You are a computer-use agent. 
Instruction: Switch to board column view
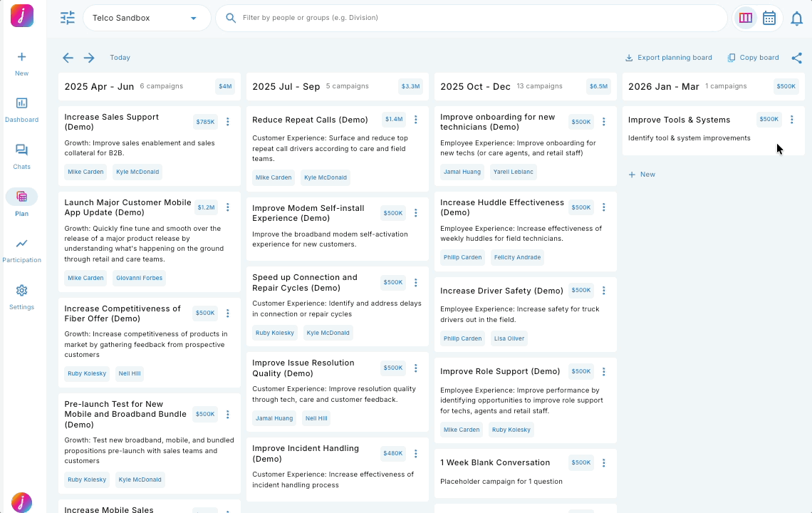pyautogui.click(x=746, y=18)
